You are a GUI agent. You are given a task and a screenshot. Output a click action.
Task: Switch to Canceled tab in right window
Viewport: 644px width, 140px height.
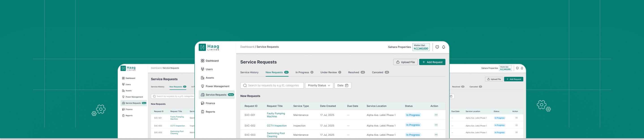(476, 87)
